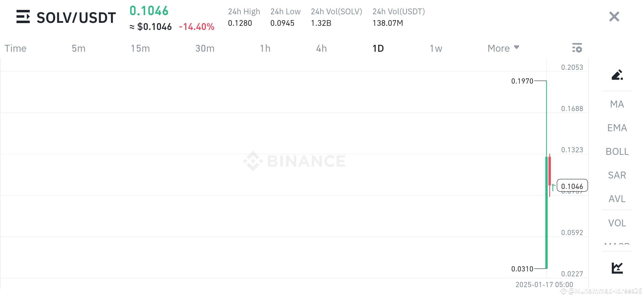Image resolution: width=644 pixels, height=297 pixels.
Task: Switch to the 15m interval
Action: [x=140, y=48]
